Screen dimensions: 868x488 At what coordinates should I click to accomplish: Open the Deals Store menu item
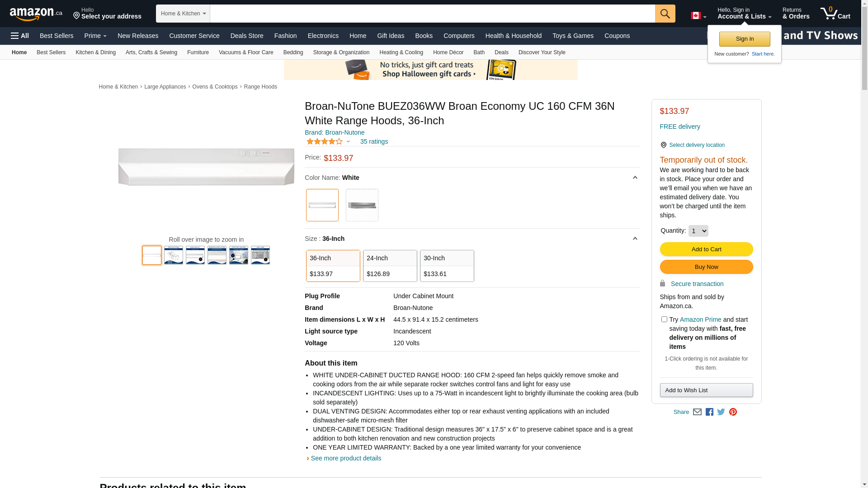click(246, 36)
